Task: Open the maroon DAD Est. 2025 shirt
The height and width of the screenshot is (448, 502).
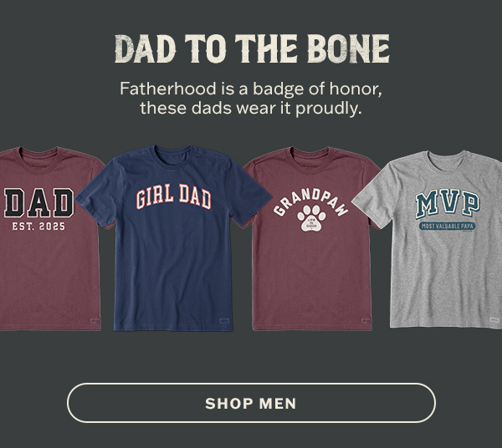Action: click(51, 238)
